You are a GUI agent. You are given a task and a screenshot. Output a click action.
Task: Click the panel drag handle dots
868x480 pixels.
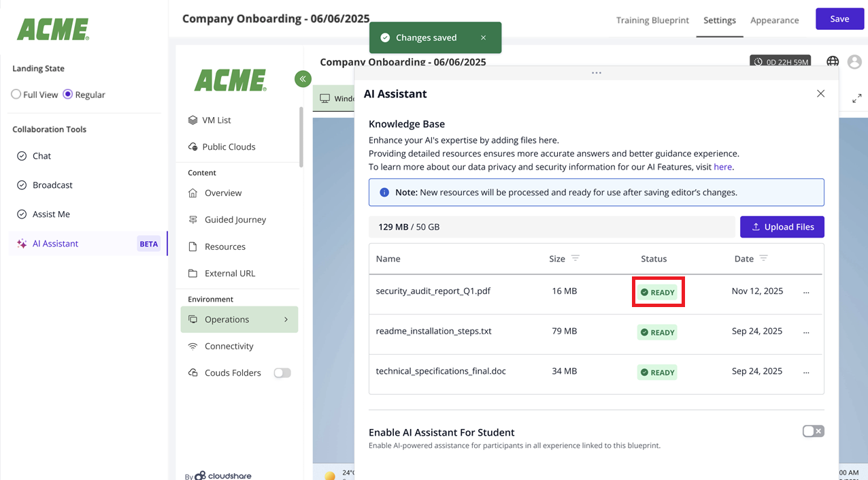point(597,73)
